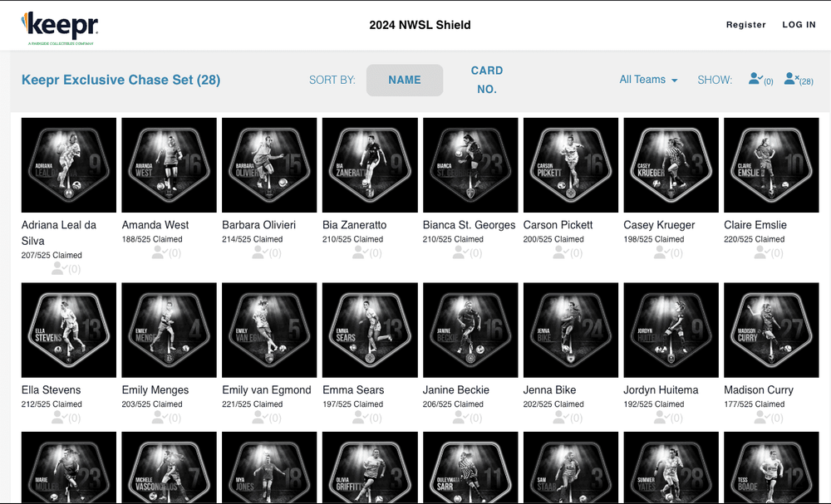The width and height of the screenshot is (831, 504).
Task: Open Summer Yates card image
Action: tap(671, 467)
